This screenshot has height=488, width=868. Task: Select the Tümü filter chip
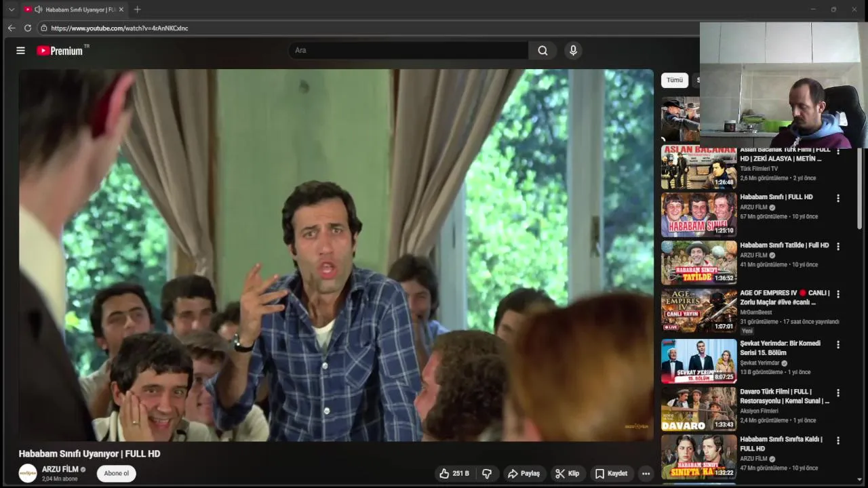point(675,80)
